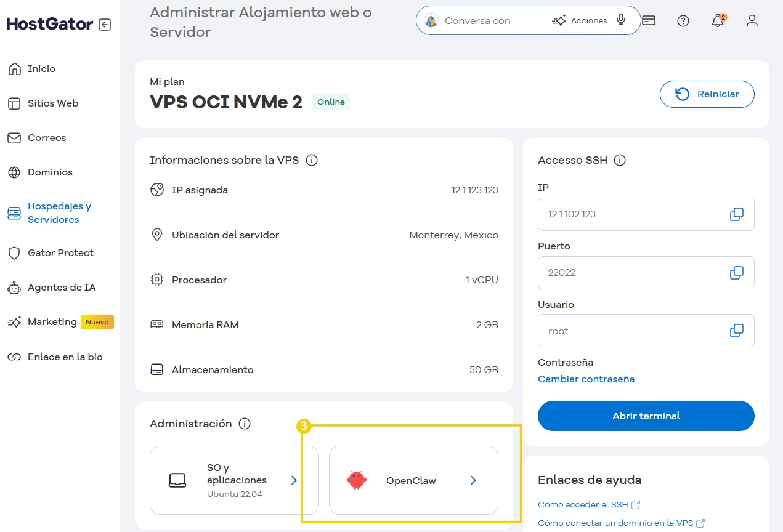Click the copy icon beside Puerto 22022
This screenshot has height=532, width=783.
click(736, 272)
